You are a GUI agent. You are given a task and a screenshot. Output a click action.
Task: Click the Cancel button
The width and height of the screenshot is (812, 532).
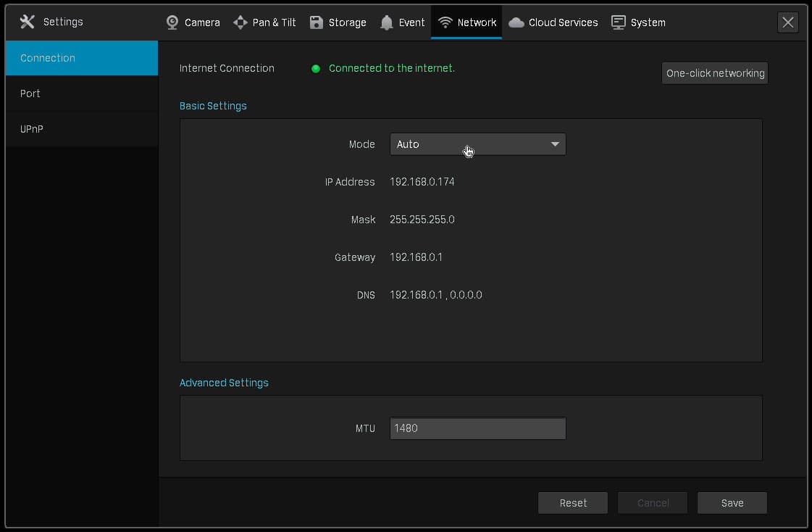tap(653, 503)
